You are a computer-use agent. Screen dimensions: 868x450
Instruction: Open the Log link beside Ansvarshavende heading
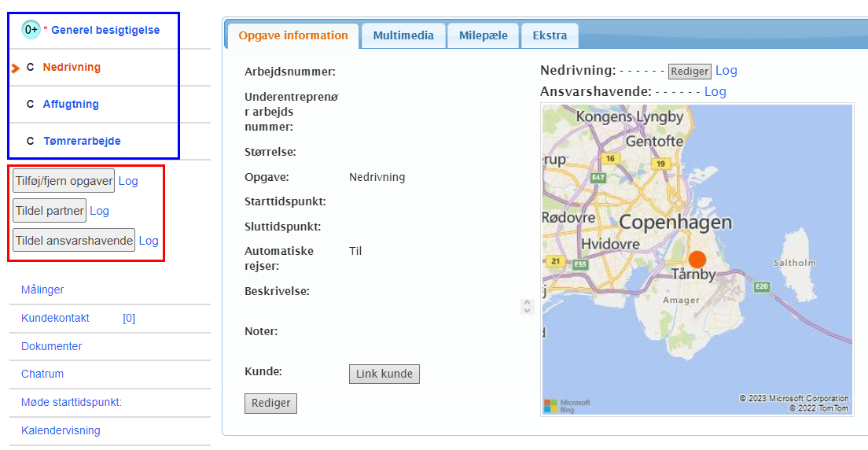coord(715,91)
